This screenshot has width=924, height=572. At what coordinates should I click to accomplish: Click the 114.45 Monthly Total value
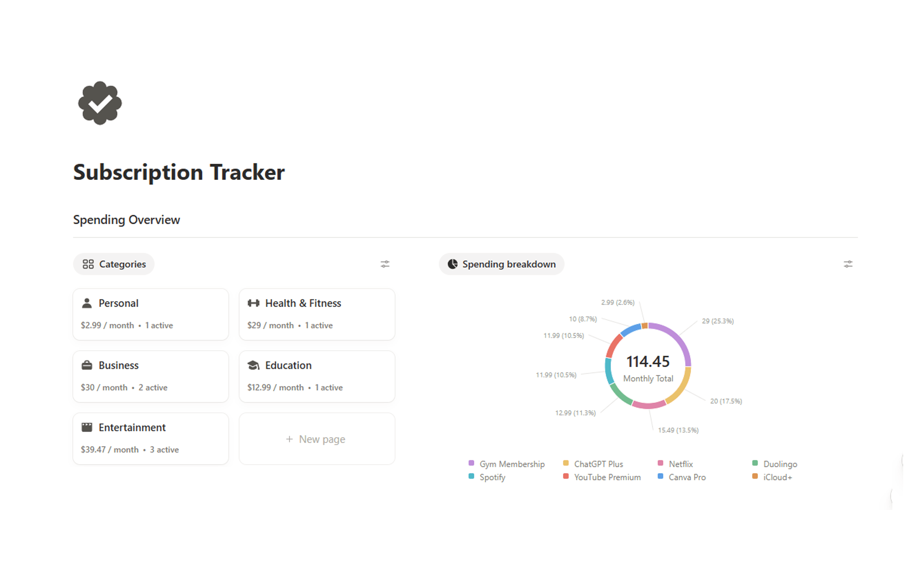tap(648, 361)
